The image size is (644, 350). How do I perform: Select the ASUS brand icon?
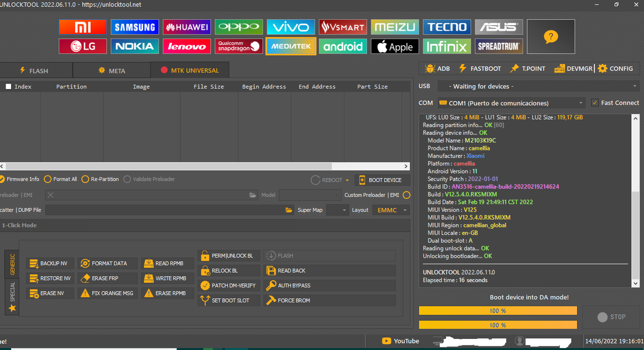[x=499, y=27]
